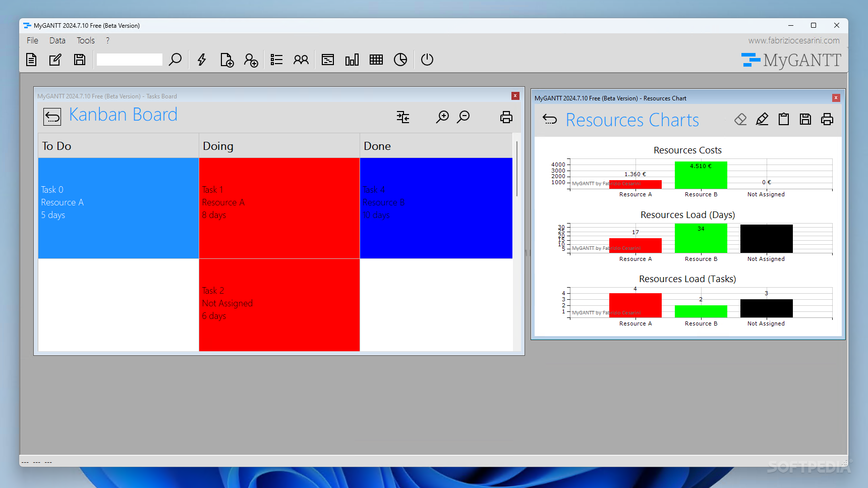The width and height of the screenshot is (868, 488).
Task: Click the To Do column header
Action: pyautogui.click(x=119, y=146)
